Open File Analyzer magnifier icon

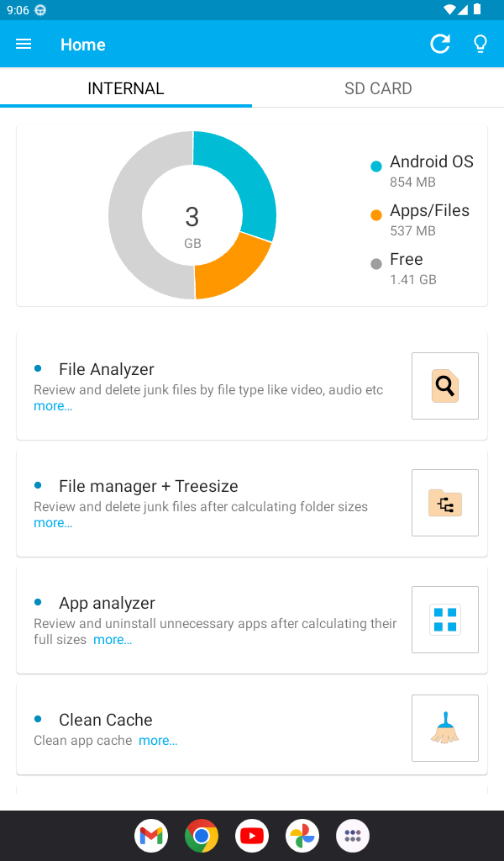(444, 386)
